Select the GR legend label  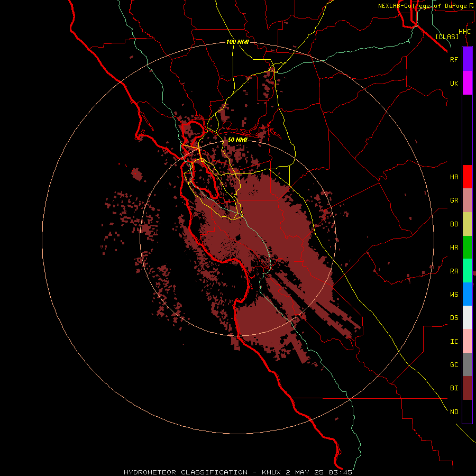click(x=454, y=200)
